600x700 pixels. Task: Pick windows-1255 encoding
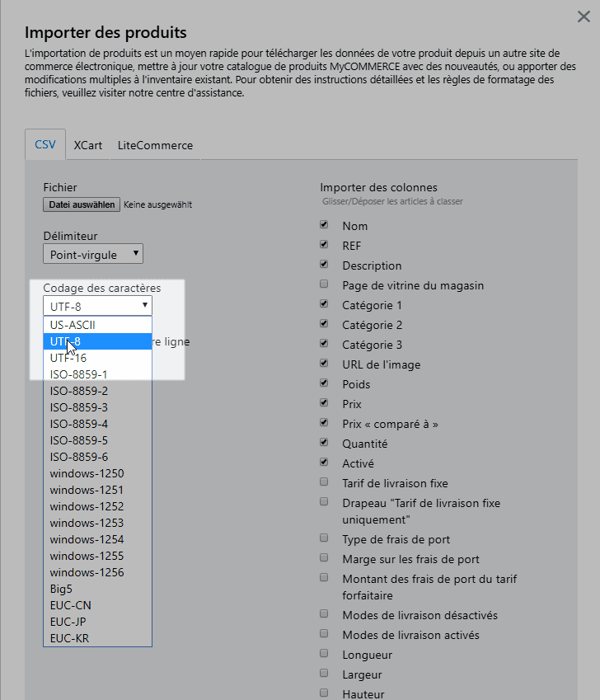tap(98, 557)
